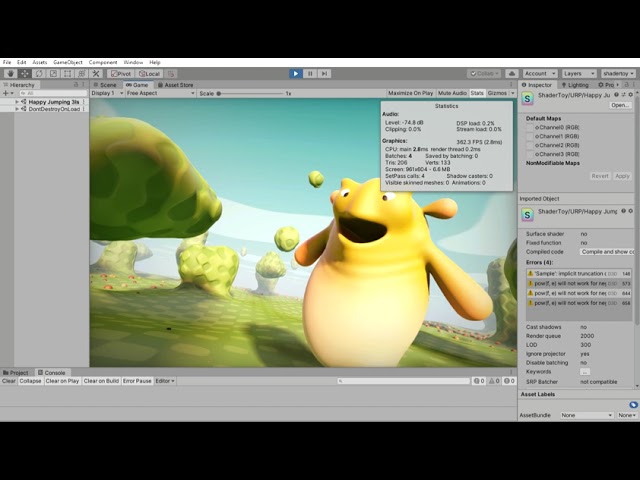Toggle Clear on Play in the Console
Screen dimensions: 640x480
(x=62, y=381)
